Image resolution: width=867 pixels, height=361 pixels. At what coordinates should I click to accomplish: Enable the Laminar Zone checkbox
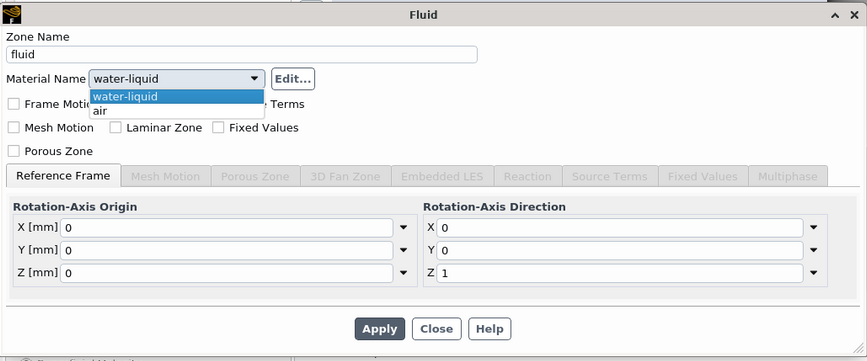point(115,128)
